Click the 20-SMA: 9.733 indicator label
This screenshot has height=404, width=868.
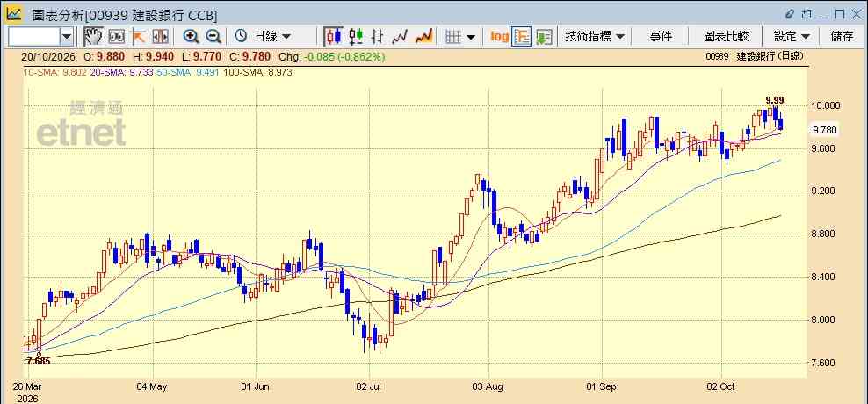[121, 72]
